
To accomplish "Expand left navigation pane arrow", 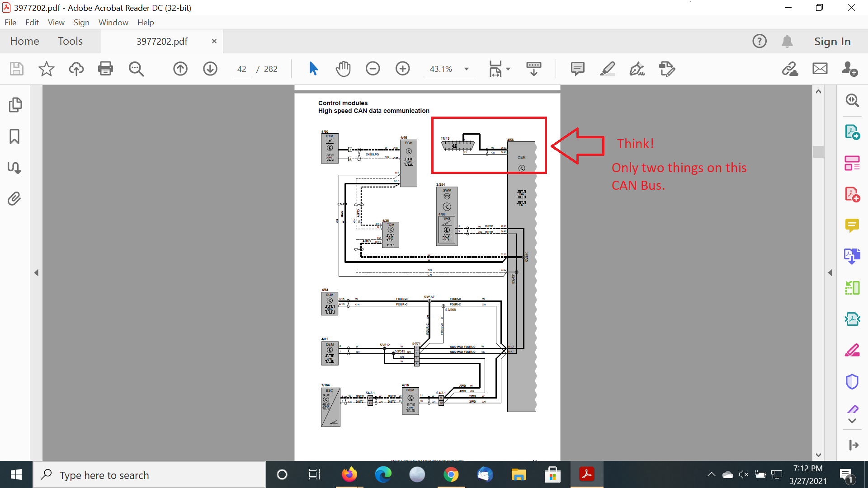I will click(x=36, y=272).
